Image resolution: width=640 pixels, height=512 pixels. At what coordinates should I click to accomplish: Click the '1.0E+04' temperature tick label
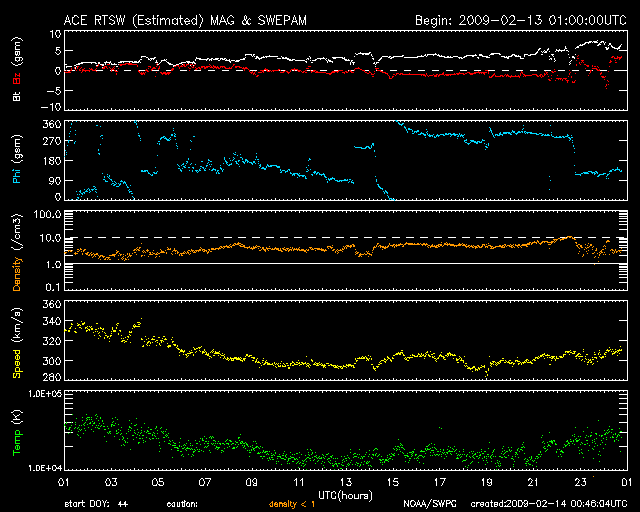44,468
